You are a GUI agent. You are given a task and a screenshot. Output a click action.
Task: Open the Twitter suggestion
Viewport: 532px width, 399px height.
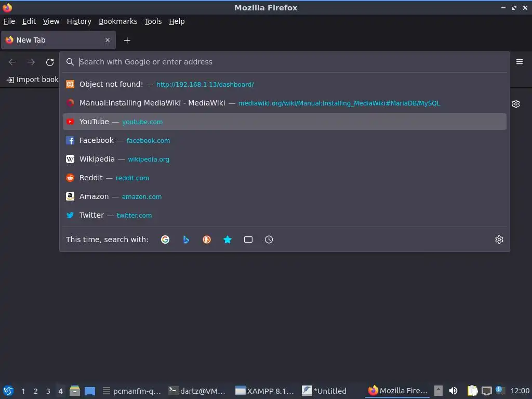click(x=284, y=215)
